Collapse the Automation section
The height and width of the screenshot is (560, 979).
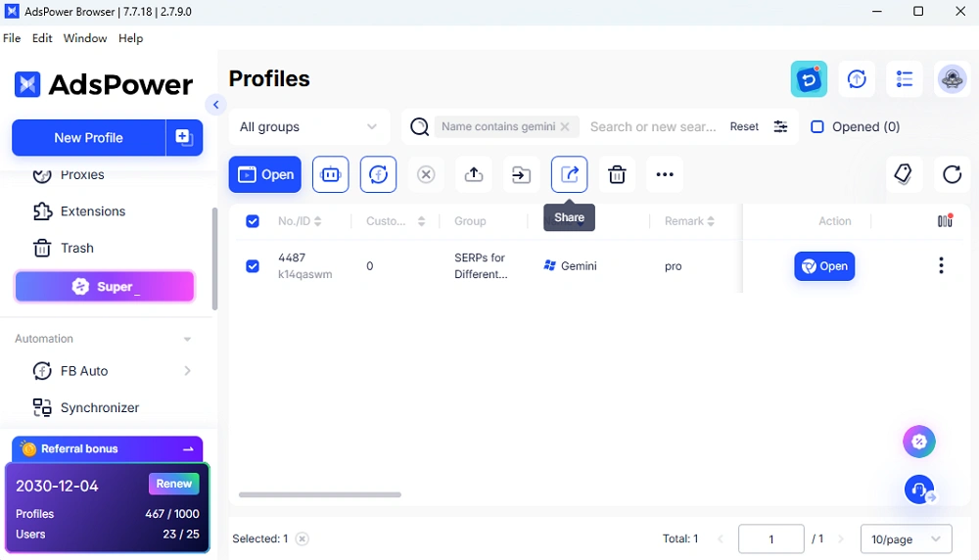click(x=187, y=340)
